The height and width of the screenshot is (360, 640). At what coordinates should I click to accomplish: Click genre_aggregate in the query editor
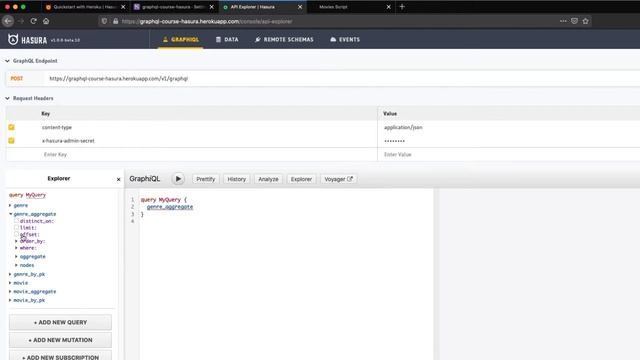pyautogui.click(x=170, y=207)
